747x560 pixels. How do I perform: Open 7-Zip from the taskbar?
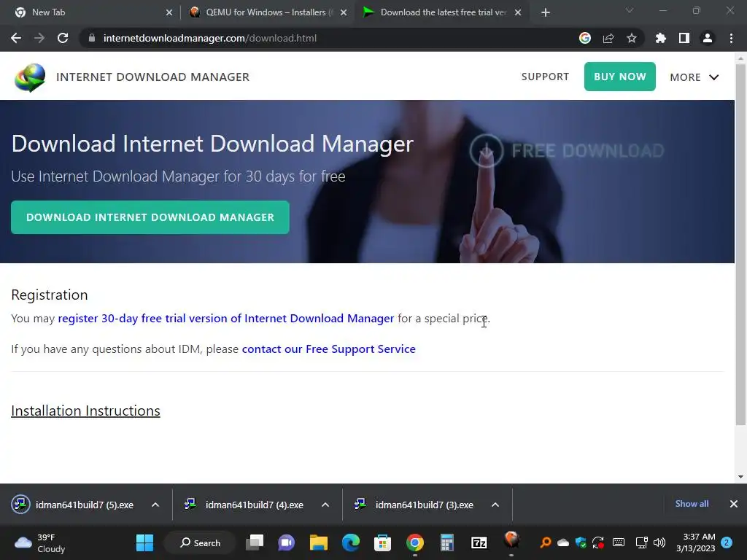(x=479, y=542)
